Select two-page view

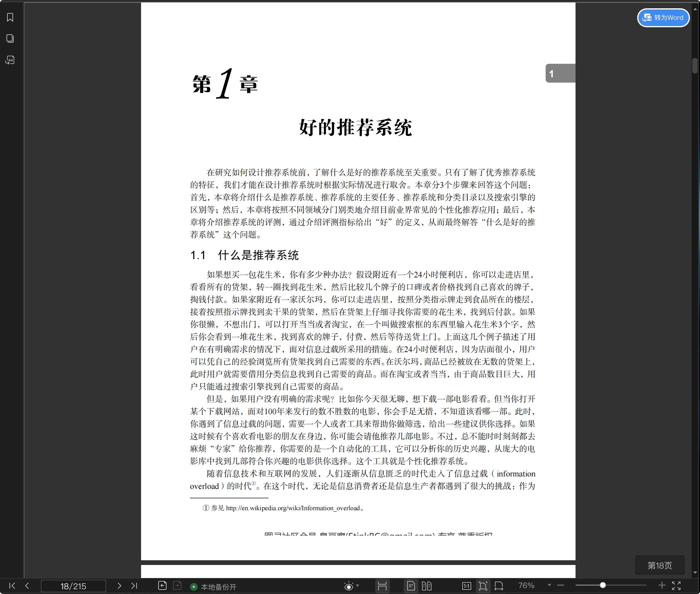tap(427, 586)
